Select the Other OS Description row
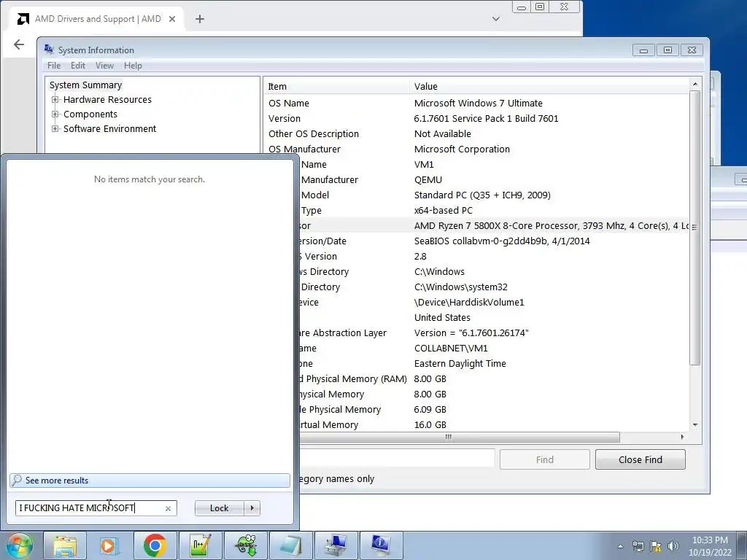 pyautogui.click(x=476, y=134)
